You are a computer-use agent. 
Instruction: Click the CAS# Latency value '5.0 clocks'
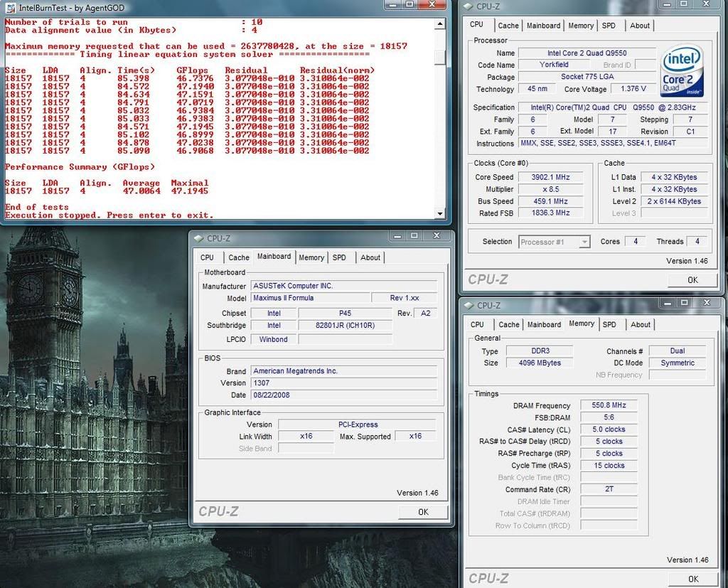[x=609, y=429]
